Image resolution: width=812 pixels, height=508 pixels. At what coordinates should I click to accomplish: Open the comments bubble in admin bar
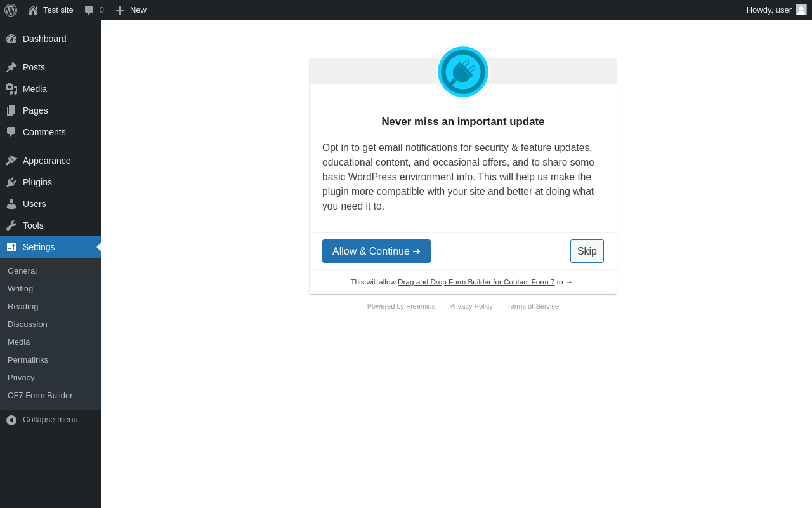[x=89, y=10]
